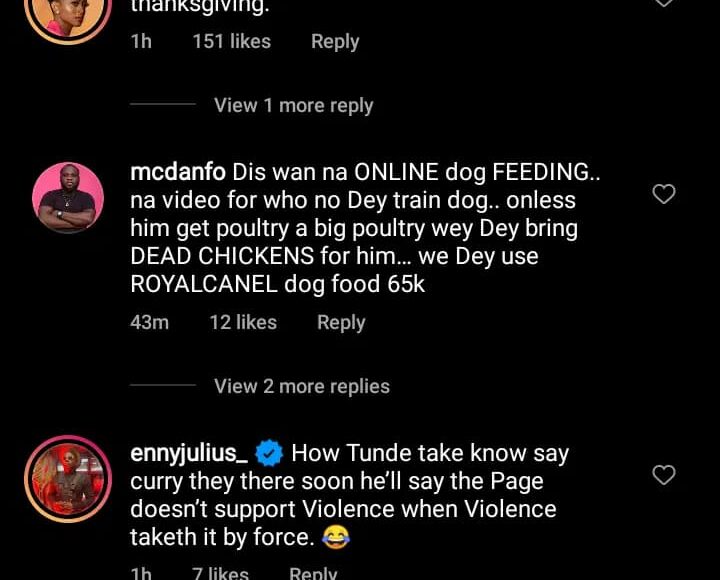Expand "View 1 more reply"
The height and width of the screenshot is (580, 720).
tap(293, 105)
